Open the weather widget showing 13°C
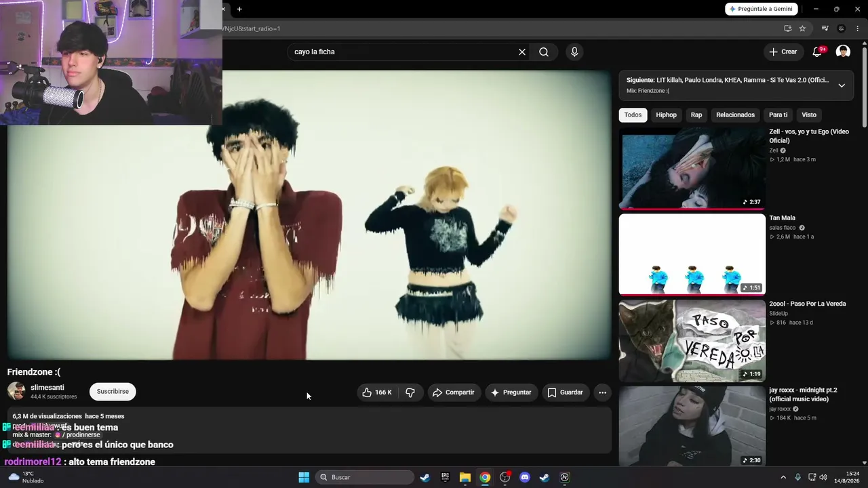Image resolution: width=868 pixels, height=488 pixels. click(x=26, y=477)
